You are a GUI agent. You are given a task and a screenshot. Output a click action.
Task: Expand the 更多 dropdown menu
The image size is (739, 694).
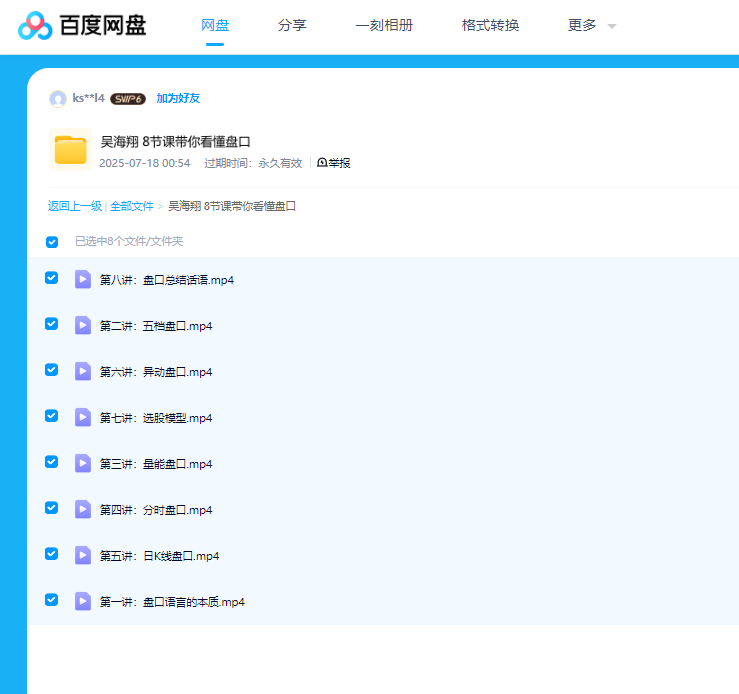click(591, 26)
